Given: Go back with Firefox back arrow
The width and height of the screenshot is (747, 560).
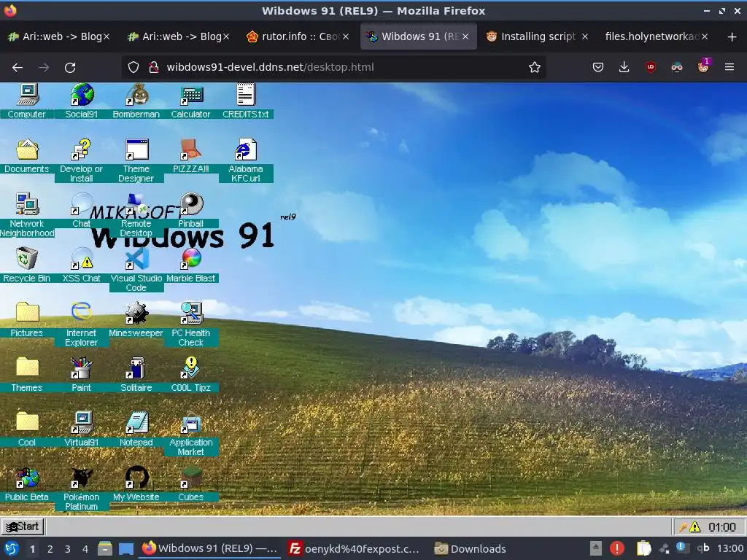Looking at the screenshot, I should click(x=18, y=68).
